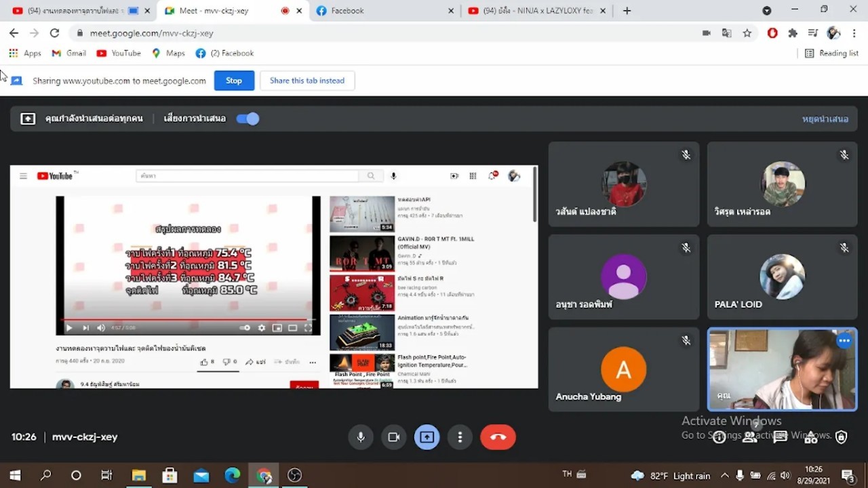The height and width of the screenshot is (488, 868).
Task: Click the Stop sharing button
Action: pos(233,81)
